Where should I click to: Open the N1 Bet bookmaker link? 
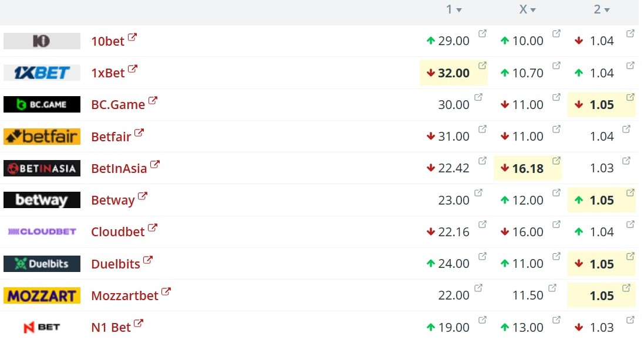pos(111,328)
